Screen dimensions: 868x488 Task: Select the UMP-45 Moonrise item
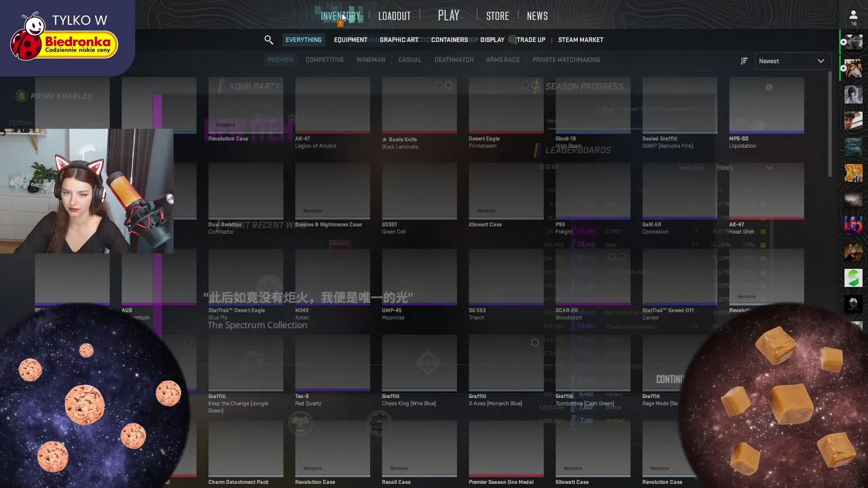tap(419, 286)
